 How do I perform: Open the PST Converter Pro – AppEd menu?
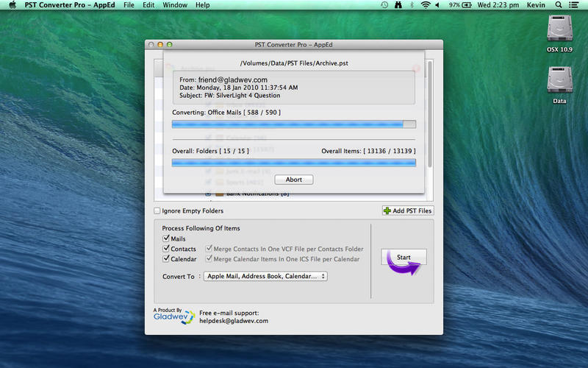70,5
